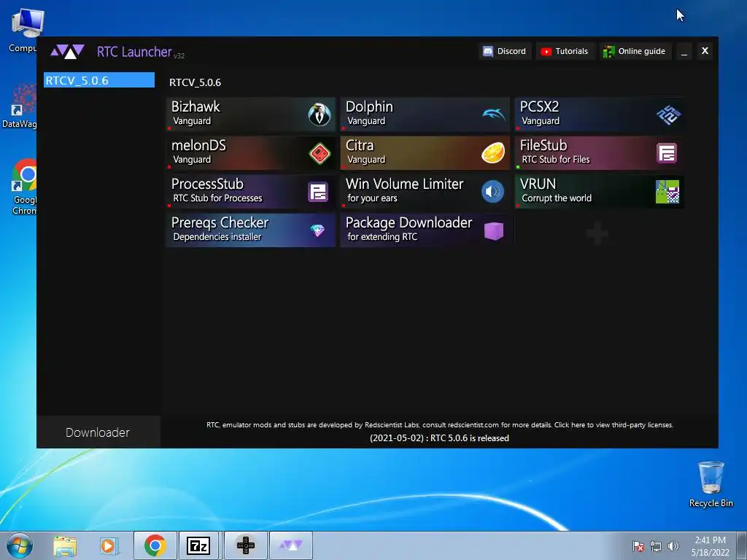Open the Online guide button
Viewport: 747px width, 560px height.
point(635,52)
